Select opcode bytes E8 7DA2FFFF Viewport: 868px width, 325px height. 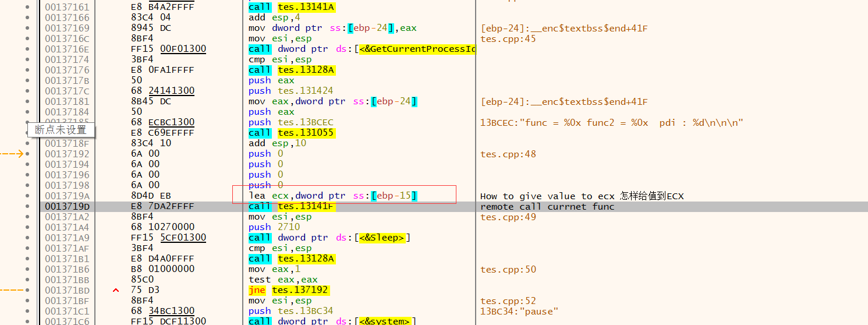tap(162, 206)
